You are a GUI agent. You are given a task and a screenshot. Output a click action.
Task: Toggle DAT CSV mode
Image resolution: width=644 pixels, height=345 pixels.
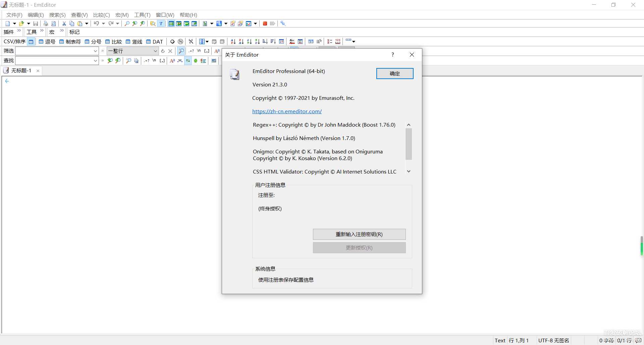pyautogui.click(x=155, y=42)
